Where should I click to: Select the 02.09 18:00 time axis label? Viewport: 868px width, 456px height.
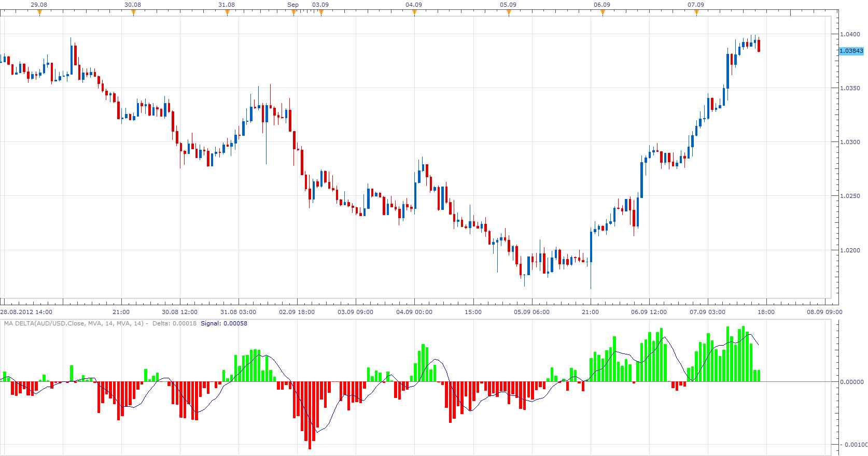(x=297, y=312)
